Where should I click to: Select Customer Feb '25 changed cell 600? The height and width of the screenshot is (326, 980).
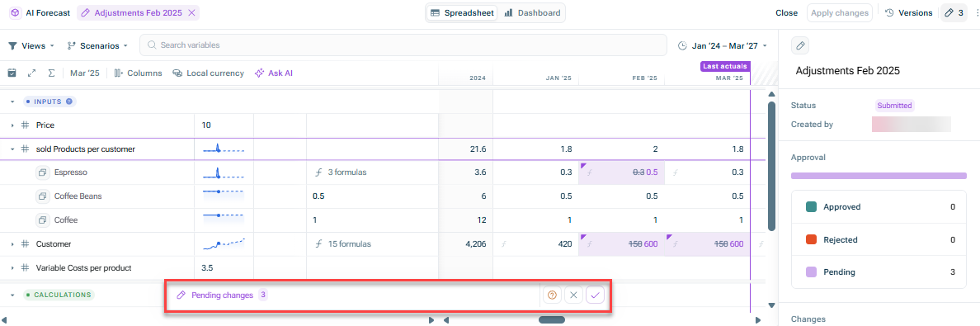tap(621, 244)
